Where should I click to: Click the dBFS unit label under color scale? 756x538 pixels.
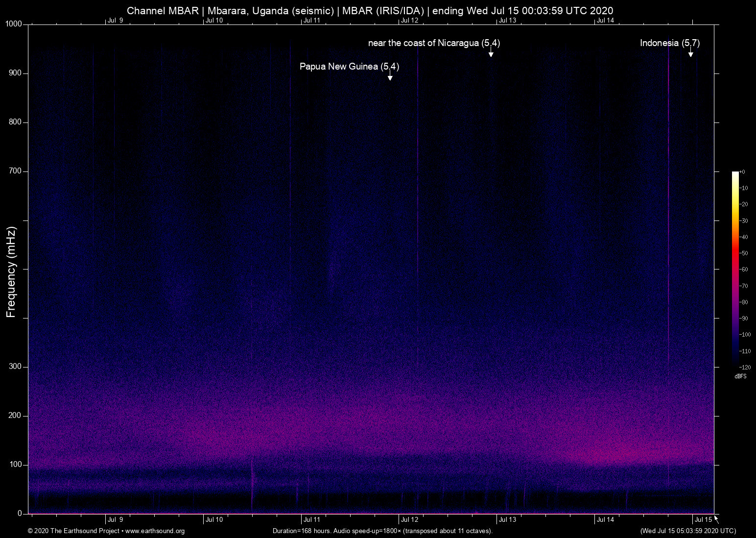tap(740, 376)
